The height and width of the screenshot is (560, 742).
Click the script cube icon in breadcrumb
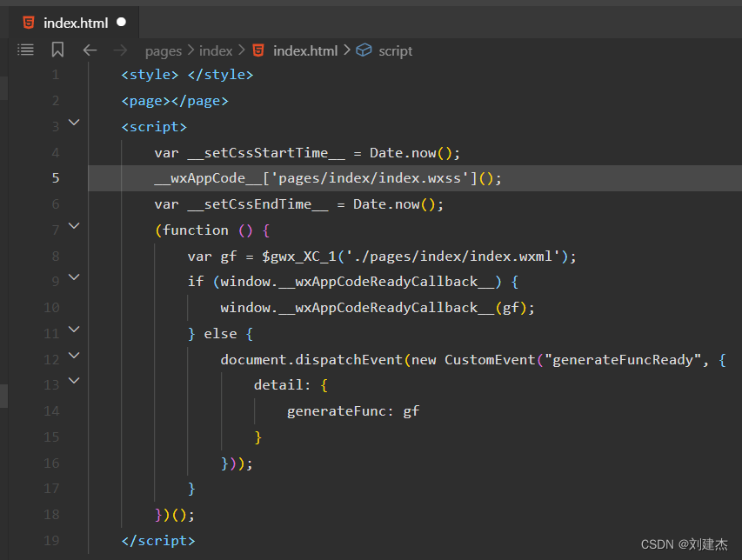pyautogui.click(x=364, y=50)
